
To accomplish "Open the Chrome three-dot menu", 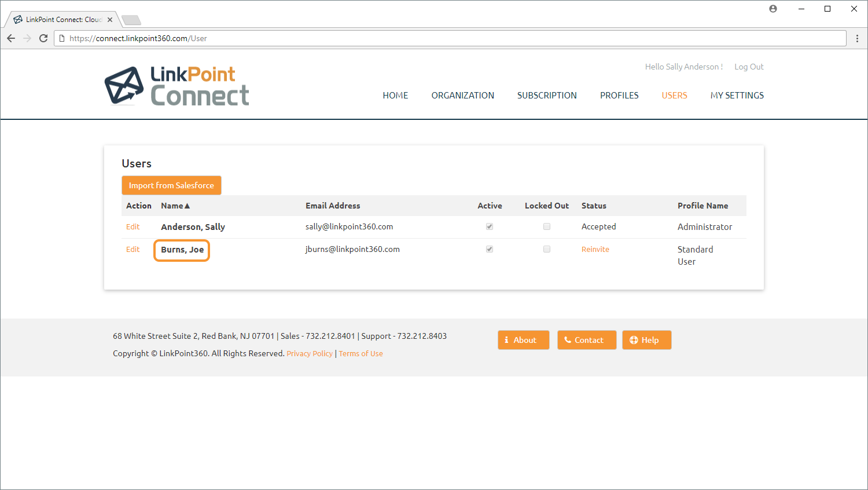I will click(x=857, y=38).
